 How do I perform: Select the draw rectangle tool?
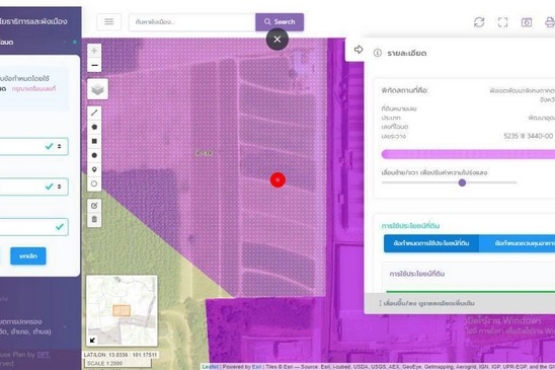pyautogui.click(x=94, y=141)
